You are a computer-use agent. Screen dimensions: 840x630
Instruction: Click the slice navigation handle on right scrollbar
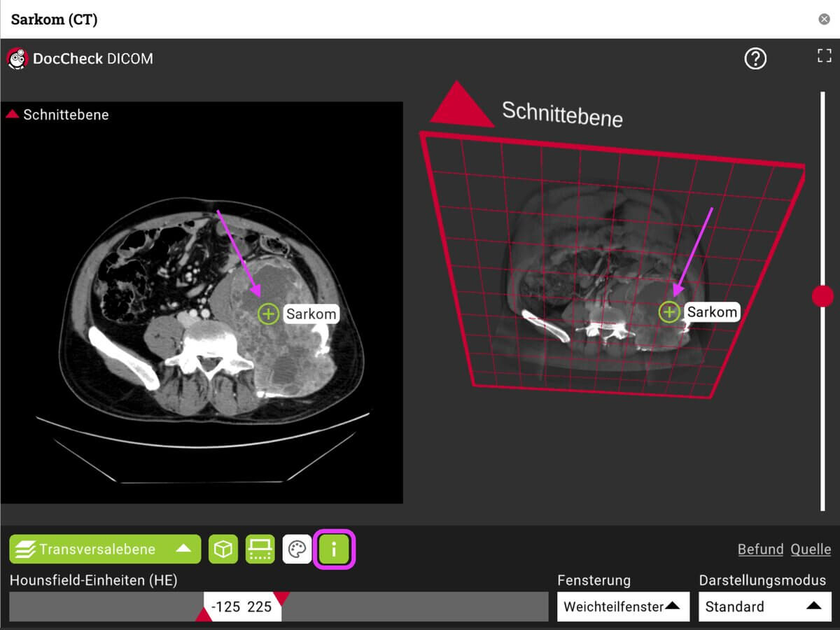tap(823, 295)
